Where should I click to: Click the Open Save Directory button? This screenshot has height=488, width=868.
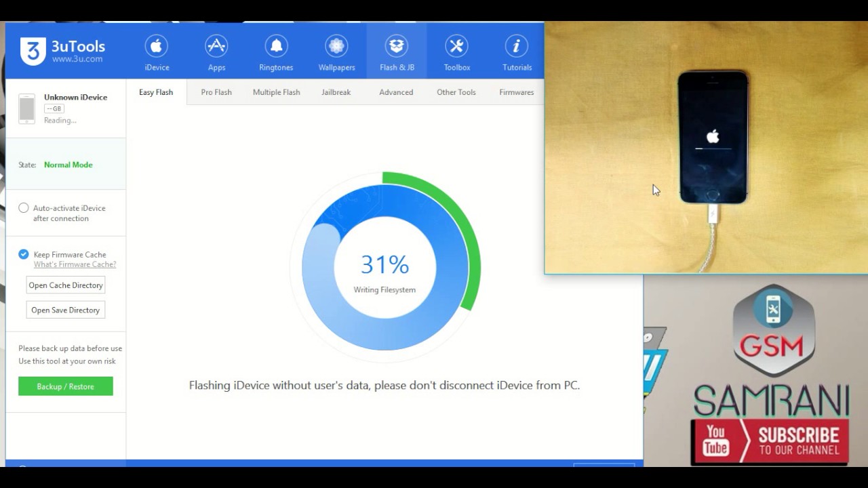66,310
